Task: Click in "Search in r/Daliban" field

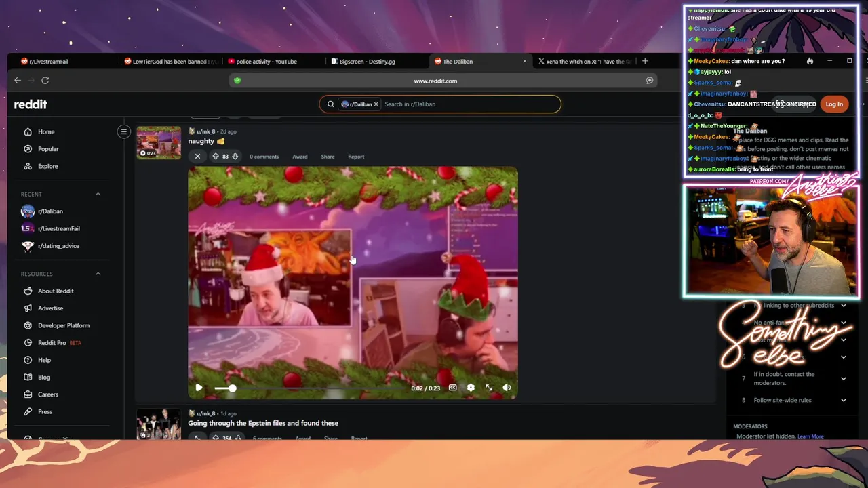Action: (x=468, y=104)
